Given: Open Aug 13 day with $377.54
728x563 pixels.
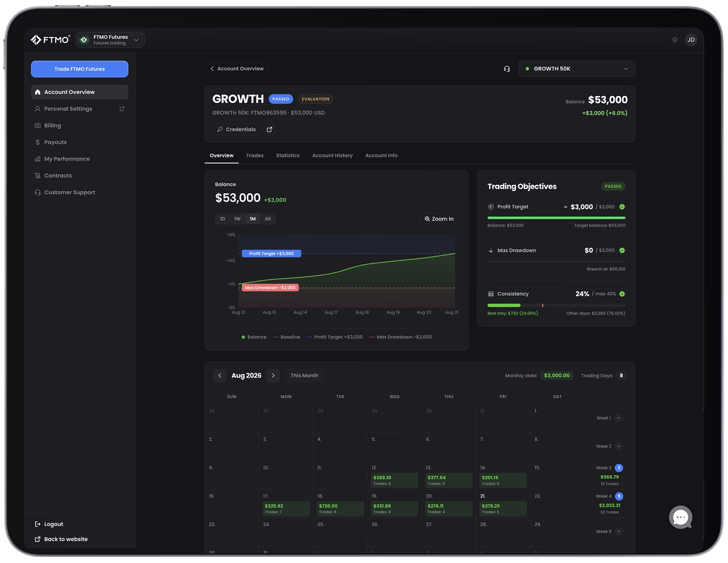Looking at the screenshot, I should click(x=449, y=481).
